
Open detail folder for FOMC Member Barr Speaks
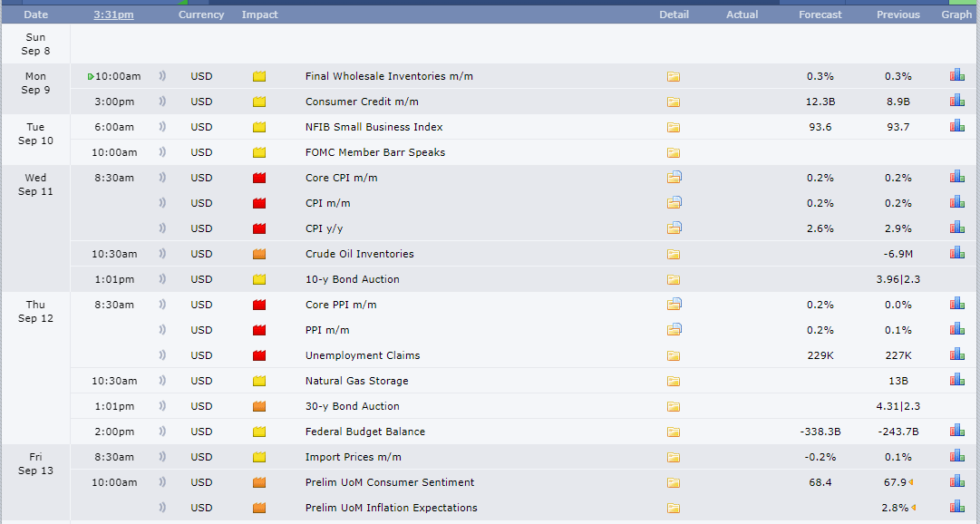(x=673, y=152)
